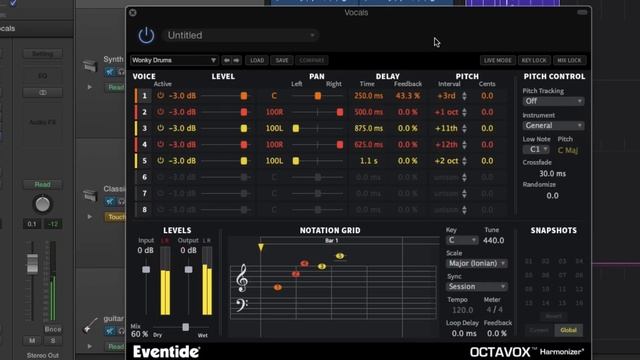The width and height of the screenshot is (640, 360).
Task: Toggle voice 2 active power icon
Action: (x=160, y=112)
